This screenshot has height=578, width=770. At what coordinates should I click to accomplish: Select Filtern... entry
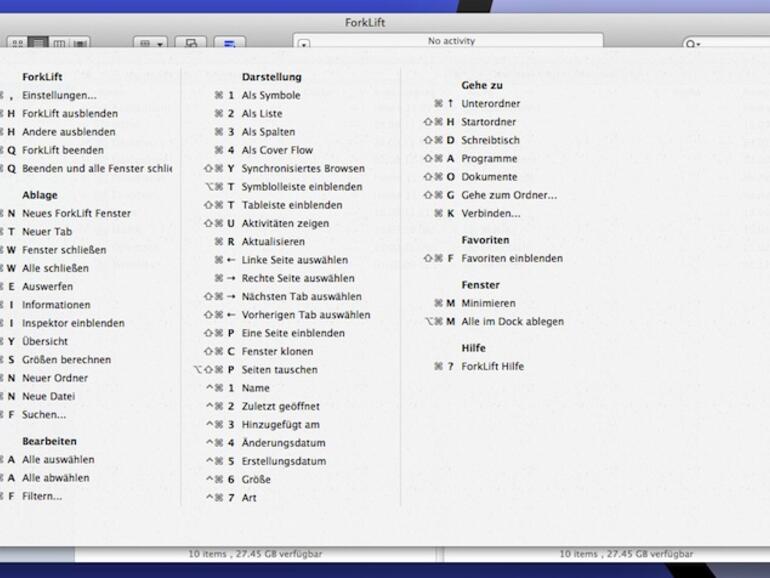42,496
